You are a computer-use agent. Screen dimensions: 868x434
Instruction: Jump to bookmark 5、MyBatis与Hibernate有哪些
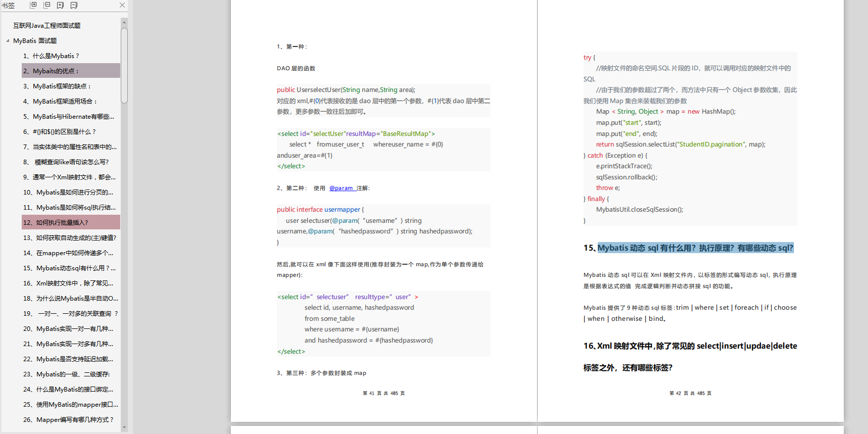pyautogui.click(x=69, y=116)
